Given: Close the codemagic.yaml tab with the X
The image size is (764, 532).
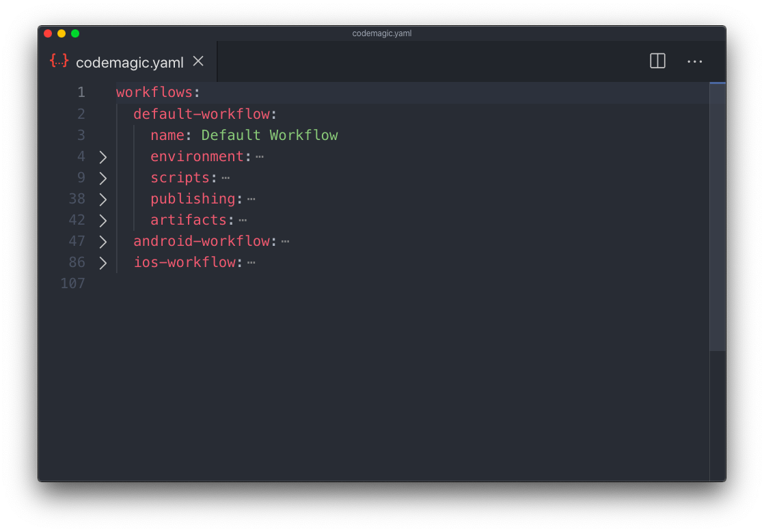Looking at the screenshot, I should [197, 61].
